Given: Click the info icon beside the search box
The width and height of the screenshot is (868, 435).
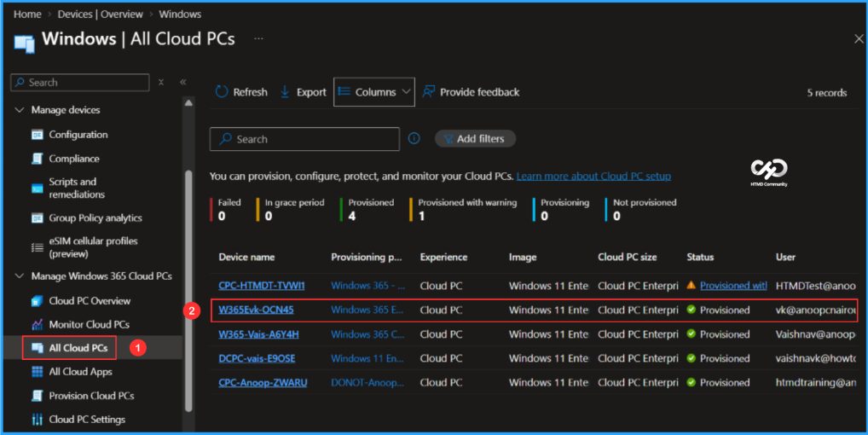Looking at the screenshot, I should 414,138.
